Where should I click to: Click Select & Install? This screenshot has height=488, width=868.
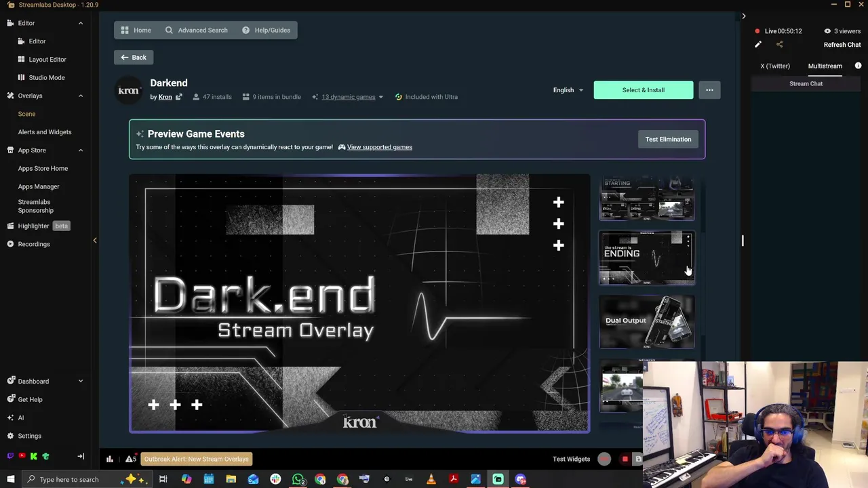644,90
